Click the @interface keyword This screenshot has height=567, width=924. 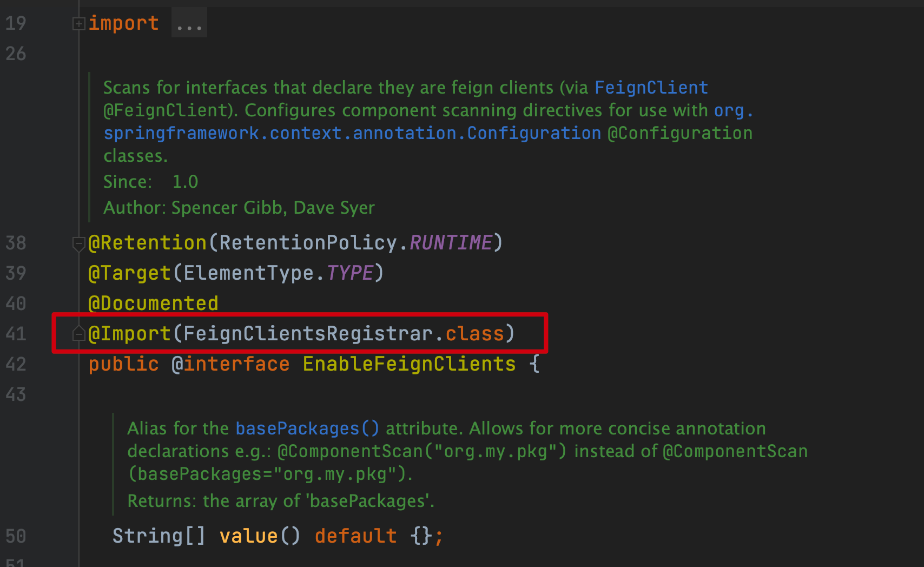[231, 364]
